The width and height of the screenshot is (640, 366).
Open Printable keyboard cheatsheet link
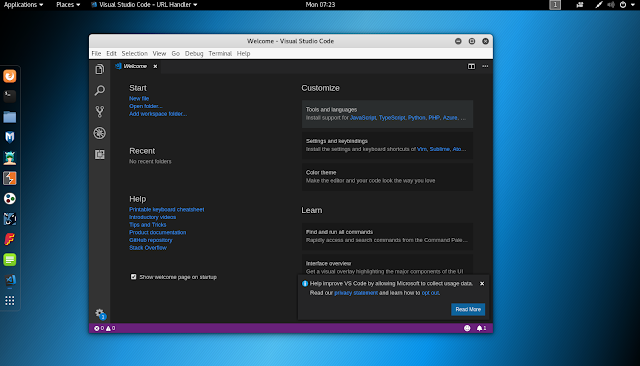[x=167, y=209]
